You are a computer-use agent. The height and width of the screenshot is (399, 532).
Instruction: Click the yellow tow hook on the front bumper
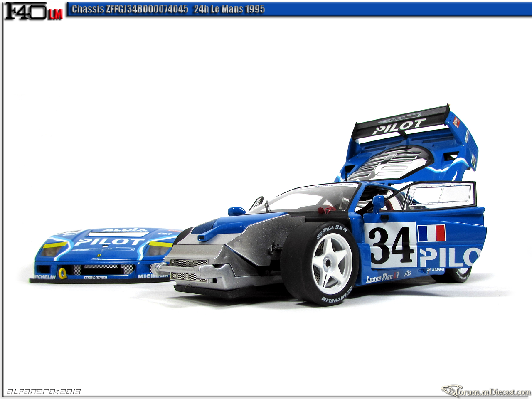62,273
